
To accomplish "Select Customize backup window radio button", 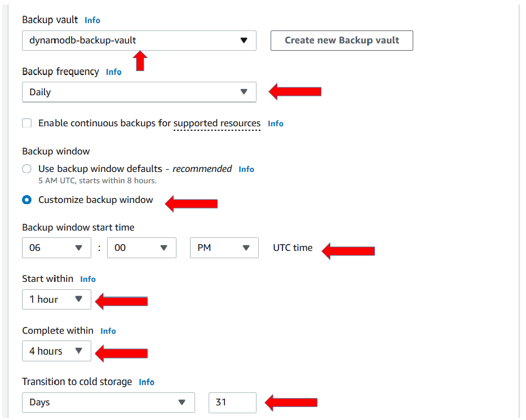I will pyautogui.click(x=27, y=200).
